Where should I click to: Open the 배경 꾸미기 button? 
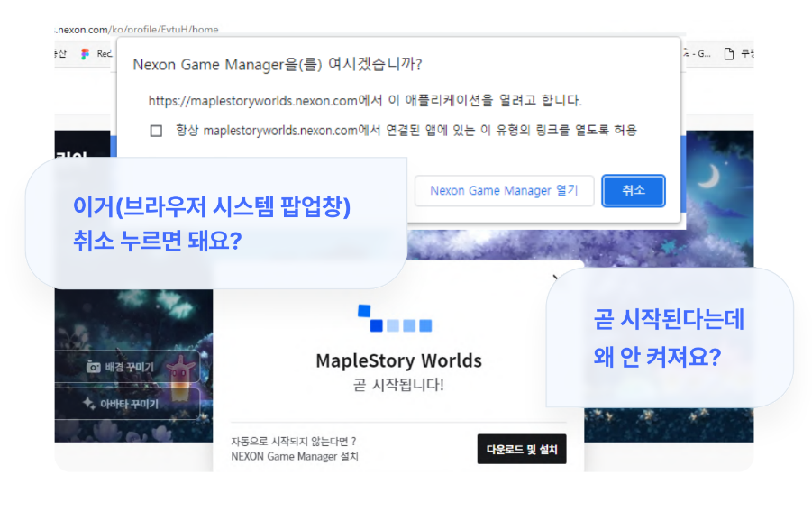click(x=127, y=367)
